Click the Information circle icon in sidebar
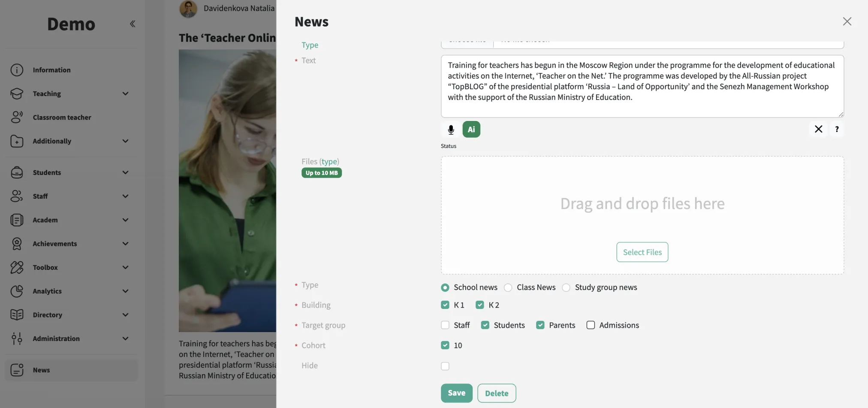The width and height of the screenshot is (868, 408). (x=17, y=70)
